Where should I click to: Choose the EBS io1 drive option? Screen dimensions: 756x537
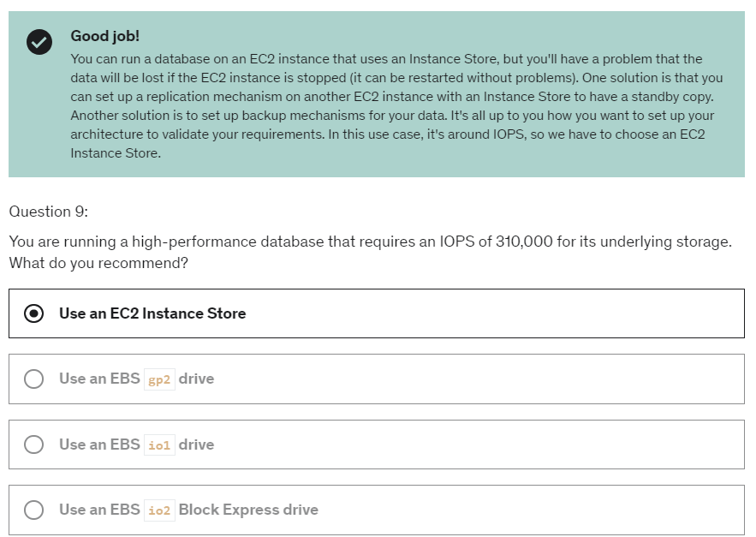click(33, 445)
